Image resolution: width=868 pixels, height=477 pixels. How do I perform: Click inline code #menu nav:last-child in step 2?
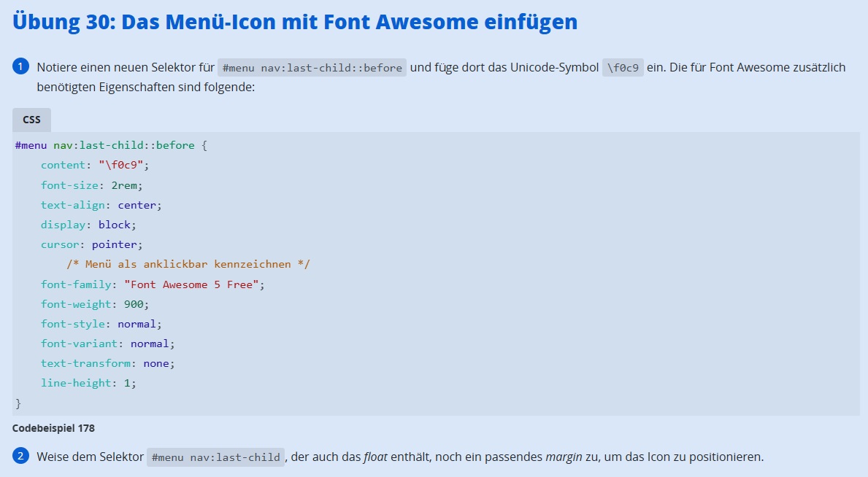215,457
